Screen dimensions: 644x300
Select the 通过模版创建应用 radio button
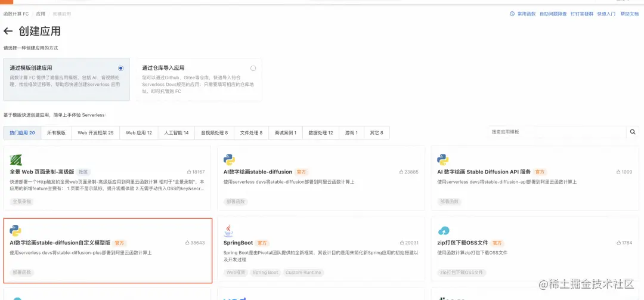(120, 68)
